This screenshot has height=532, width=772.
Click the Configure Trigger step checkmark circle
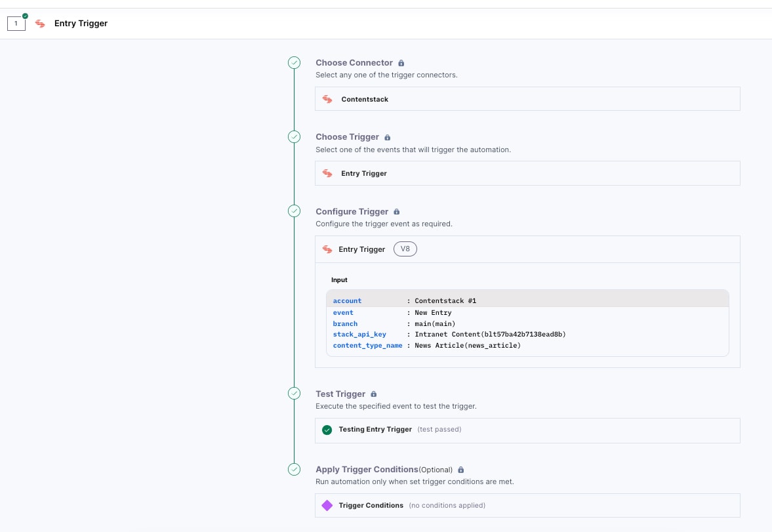294,211
